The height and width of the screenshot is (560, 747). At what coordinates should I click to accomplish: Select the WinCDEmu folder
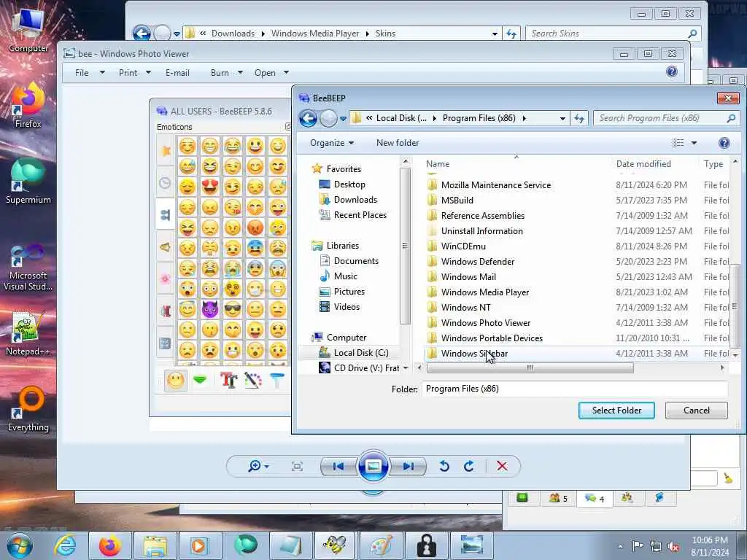click(463, 246)
